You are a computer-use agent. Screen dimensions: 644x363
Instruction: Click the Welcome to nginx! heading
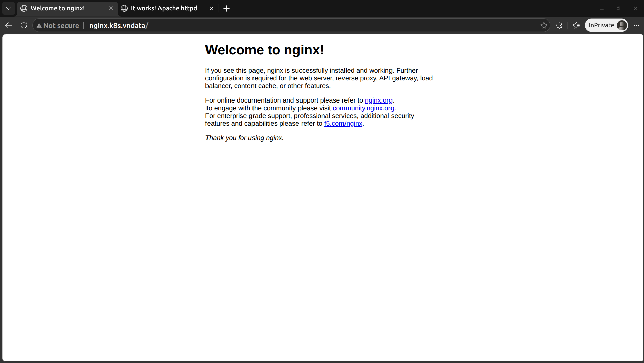[x=265, y=50]
